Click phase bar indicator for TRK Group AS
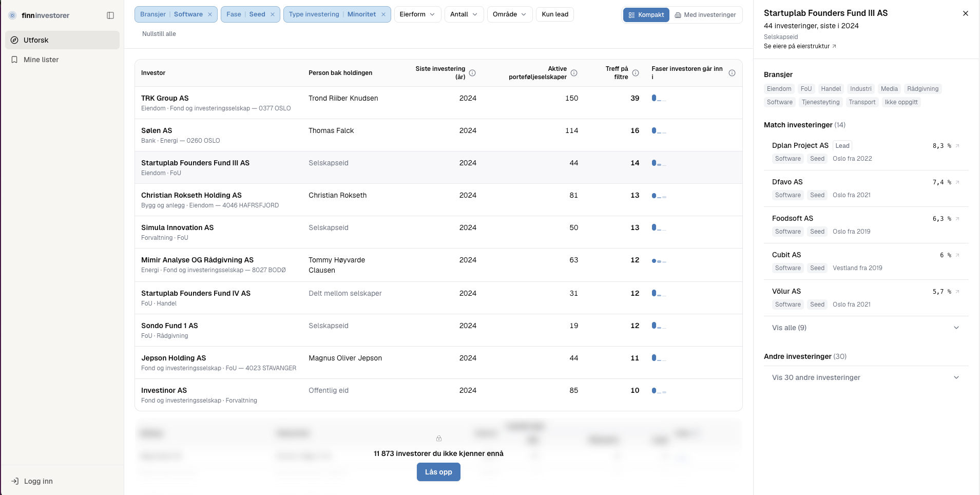This screenshot has height=495, width=980. coord(659,98)
